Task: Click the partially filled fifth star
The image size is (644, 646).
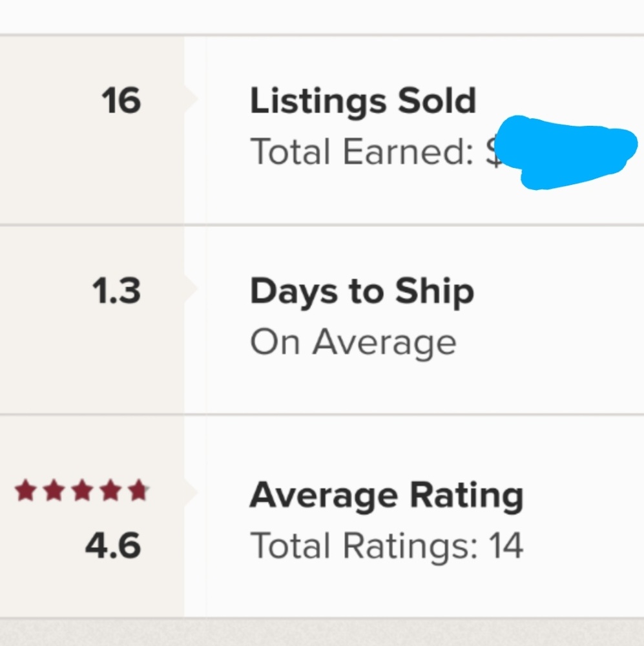Action: pyautogui.click(x=138, y=492)
